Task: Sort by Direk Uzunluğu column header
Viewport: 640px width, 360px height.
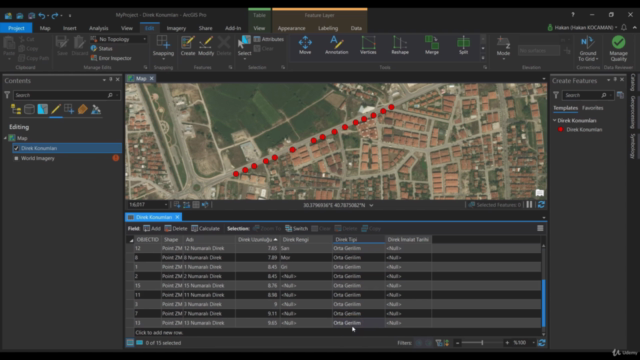Action: [x=258, y=240]
